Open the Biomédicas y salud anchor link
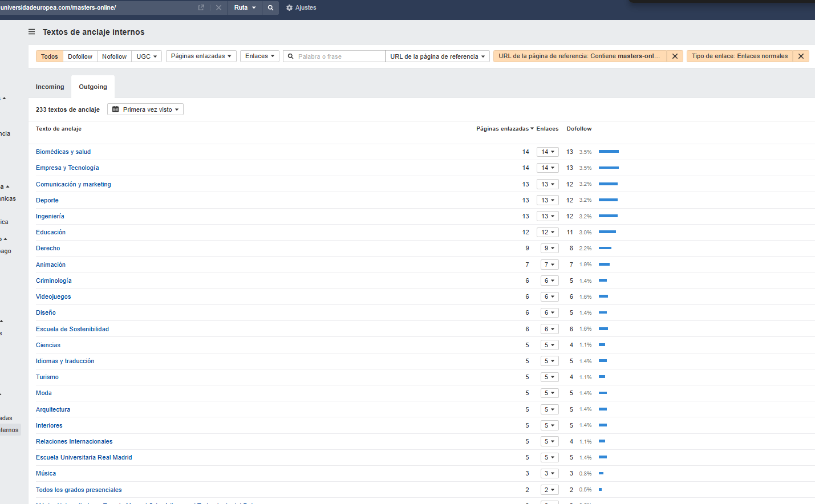The height and width of the screenshot is (504, 815). click(x=63, y=152)
